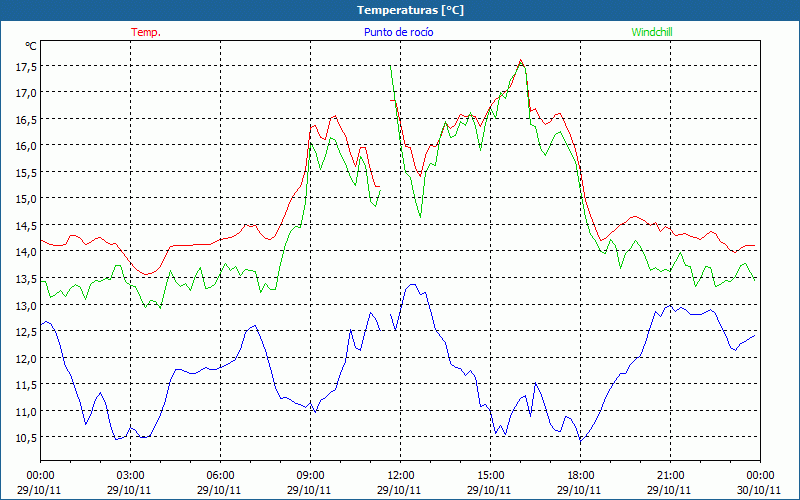Click the 30/10/11 date label
Screen dimensions: 800x500
(760, 490)
